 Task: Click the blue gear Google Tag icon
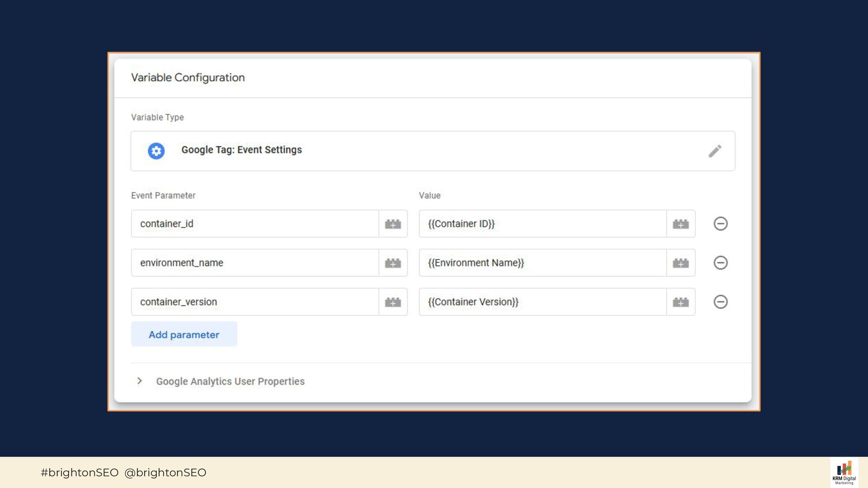pos(156,151)
